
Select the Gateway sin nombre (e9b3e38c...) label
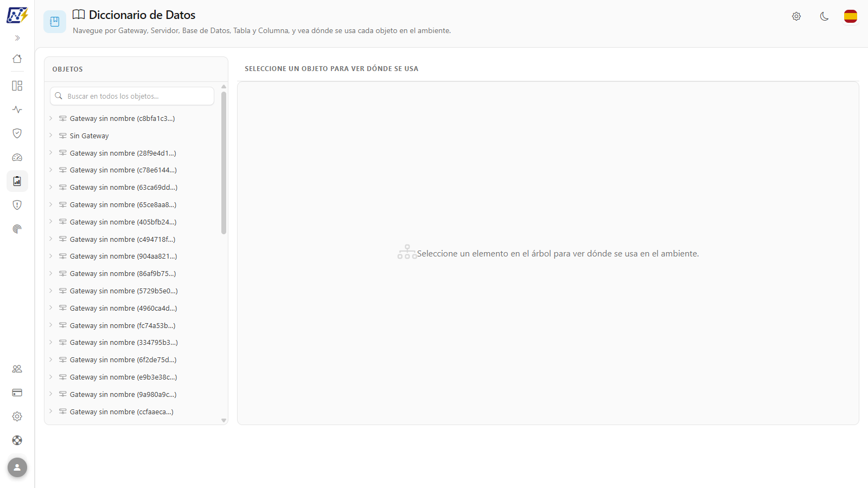[124, 377]
